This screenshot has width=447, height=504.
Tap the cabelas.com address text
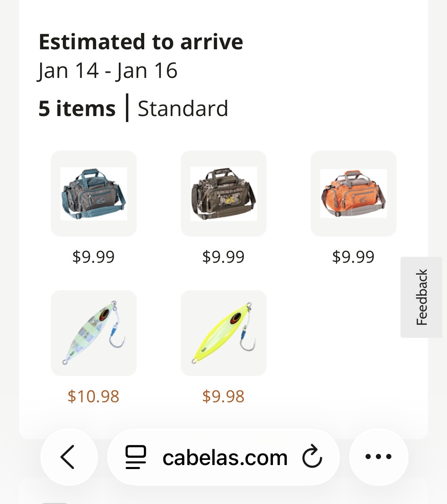tap(225, 457)
